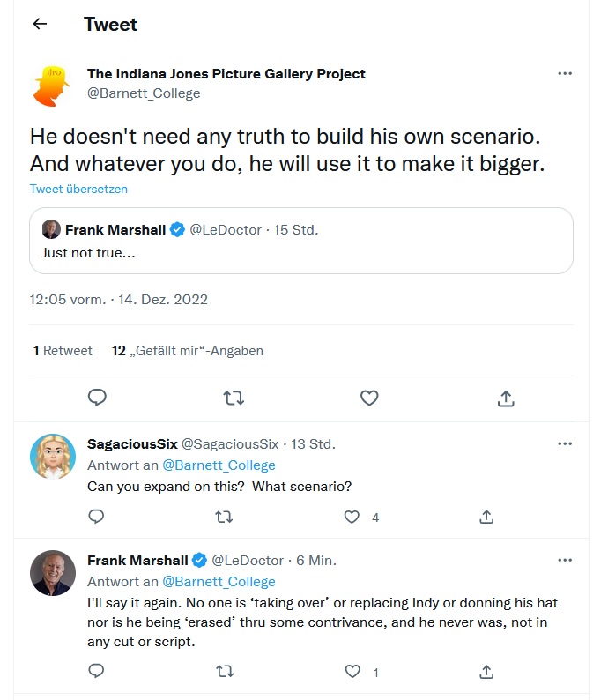Click "Tweet übersetzen" translate link
608x700 pixels.
78,189
